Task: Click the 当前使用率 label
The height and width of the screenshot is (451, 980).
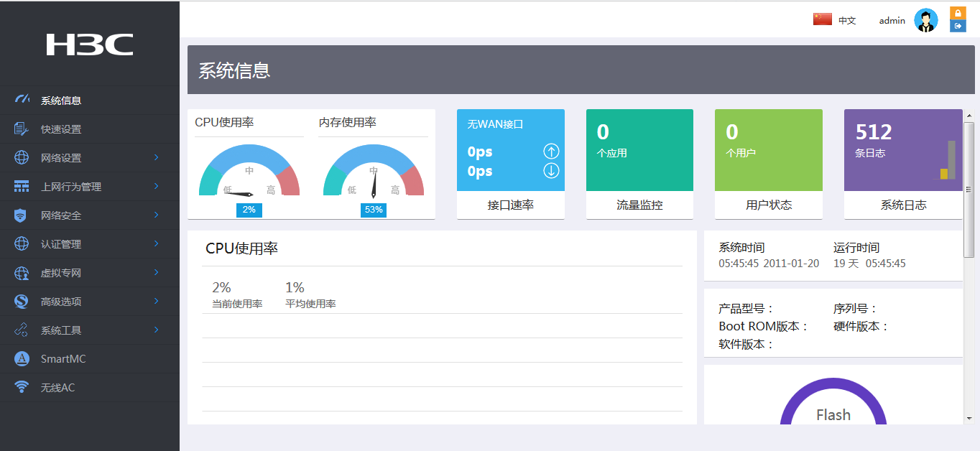Action: (237, 304)
